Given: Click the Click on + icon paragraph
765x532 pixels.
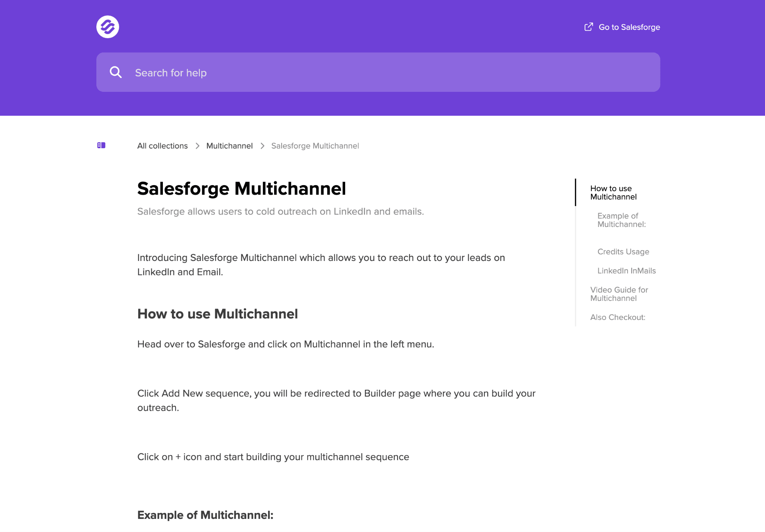Looking at the screenshot, I should [x=273, y=457].
